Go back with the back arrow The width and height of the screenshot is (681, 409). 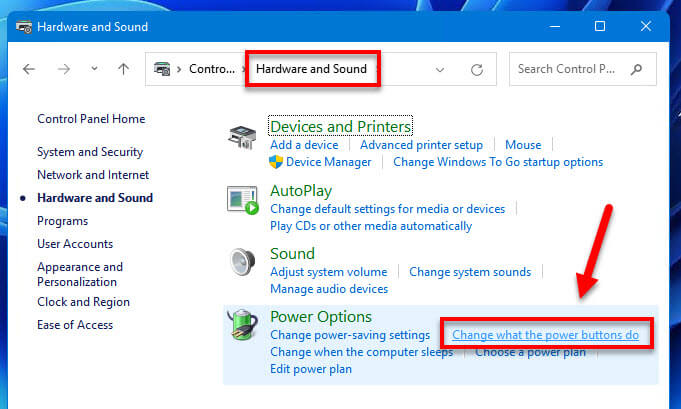tap(29, 69)
